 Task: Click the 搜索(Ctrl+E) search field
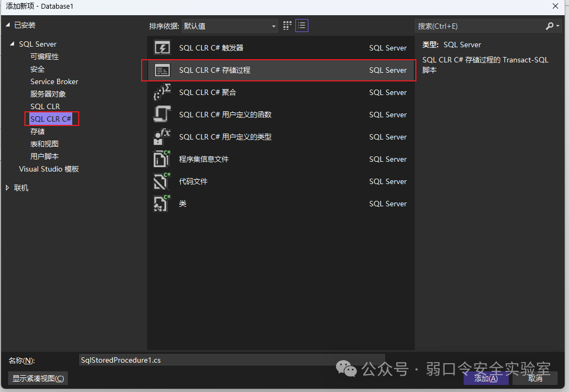click(479, 26)
